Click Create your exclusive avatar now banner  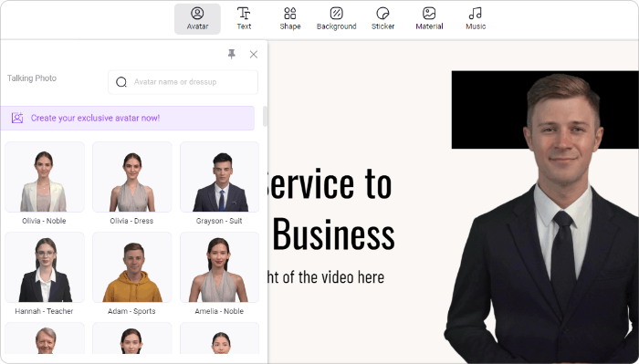tap(128, 118)
